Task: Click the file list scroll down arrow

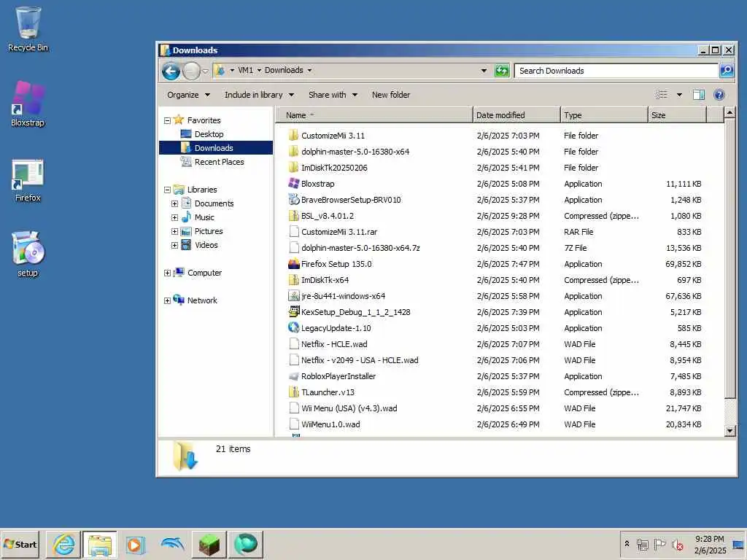Action: pyautogui.click(x=729, y=430)
